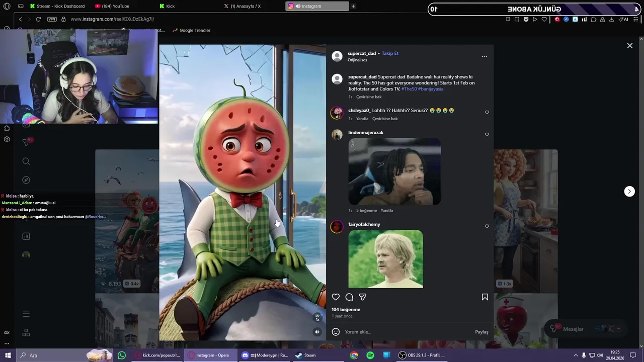Open the Opera AI assistant button
Image resolution: width=644 pixels, height=362 pixels.
[623, 19]
